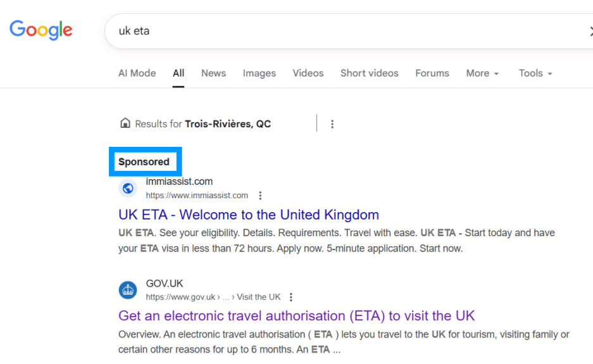Screen dimensions: 593x364
Task: Click the location home icon beside Results for
Action: [x=125, y=123]
